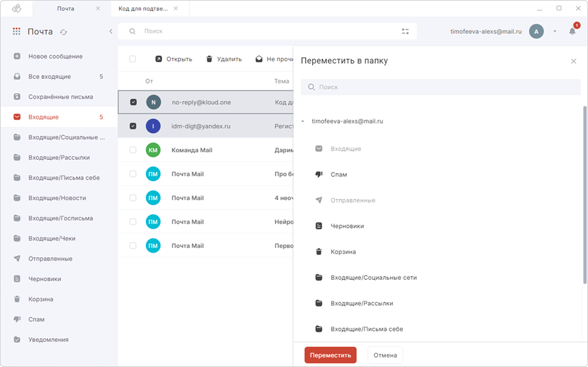Uncheck the idm-digt@yandex.ru message checkbox
The image size is (588, 367).
tap(133, 126)
